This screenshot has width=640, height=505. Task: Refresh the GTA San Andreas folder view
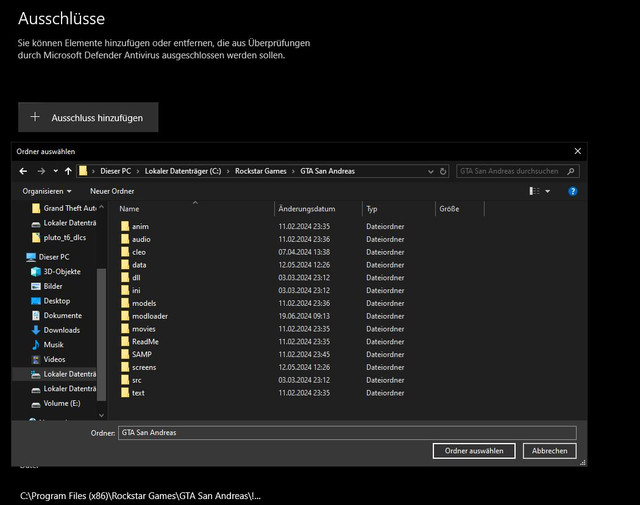tap(443, 171)
